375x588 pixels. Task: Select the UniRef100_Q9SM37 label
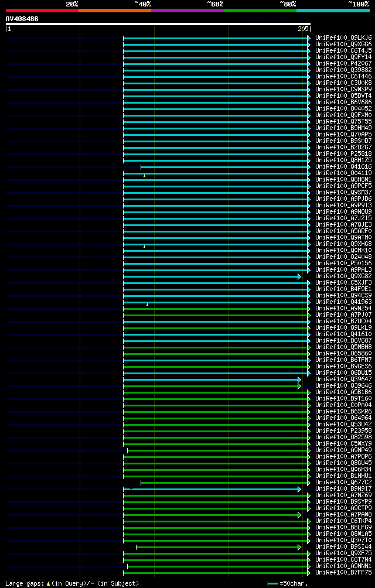tap(343, 192)
